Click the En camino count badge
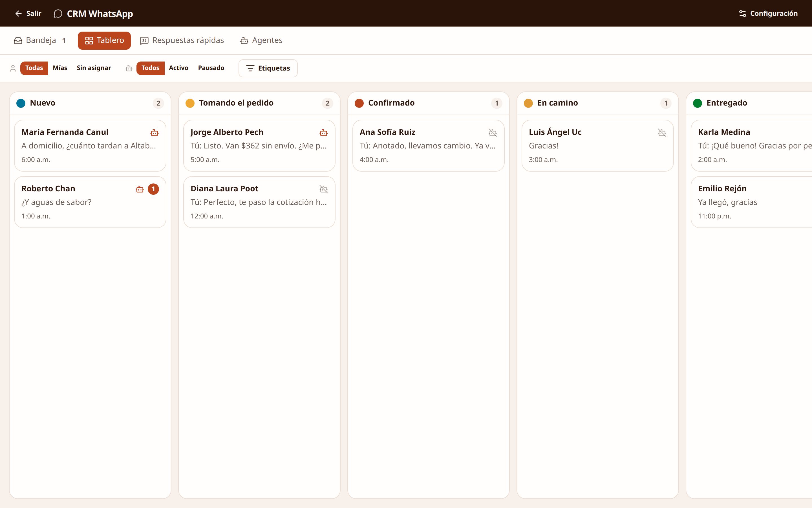The height and width of the screenshot is (508, 812). (666, 103)
